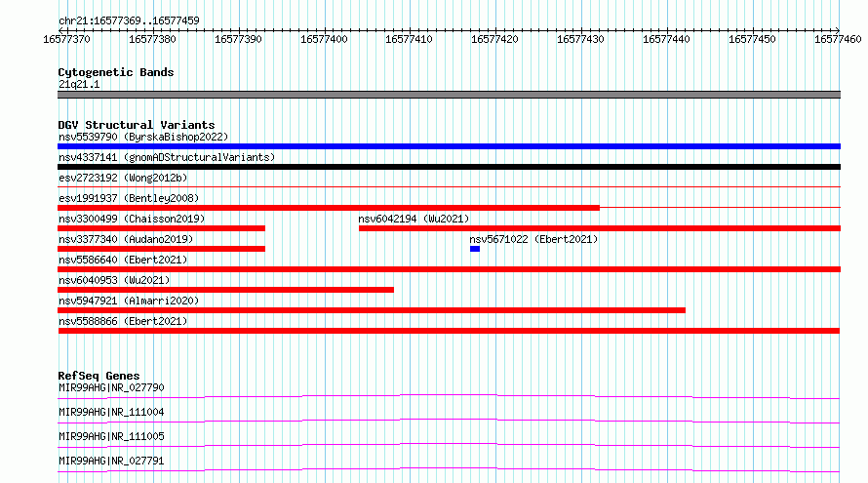The image size is (868, 483).
Task: Click the DGV Structural Variants track title
Action: pyautogui.click(x=137, y=125)
